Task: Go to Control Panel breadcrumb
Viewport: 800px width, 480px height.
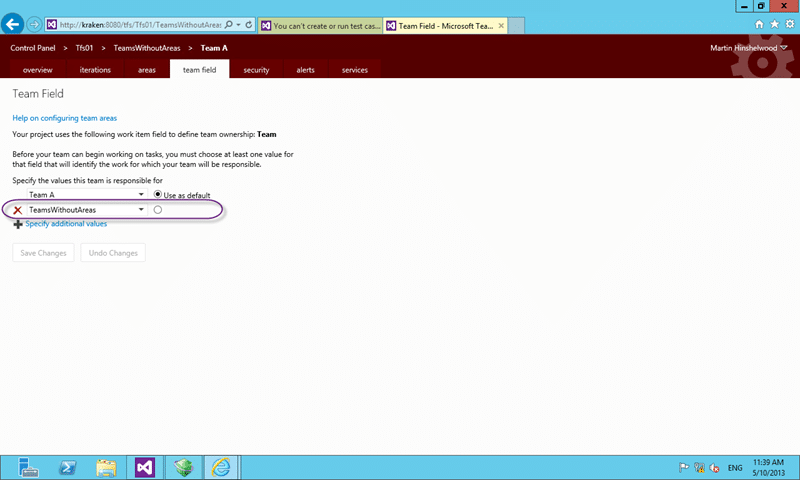Action: [x=33, y=48]
